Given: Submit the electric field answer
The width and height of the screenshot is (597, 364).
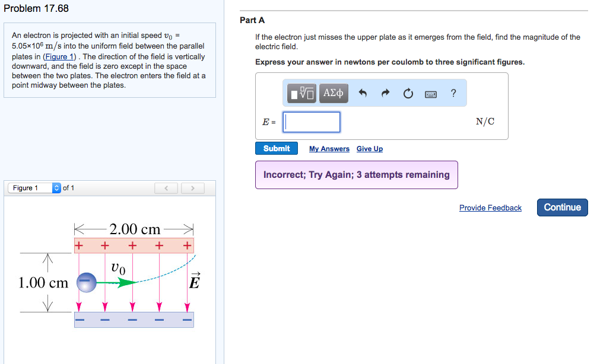Looking at the screenshot, I should [x=276, y=148].
